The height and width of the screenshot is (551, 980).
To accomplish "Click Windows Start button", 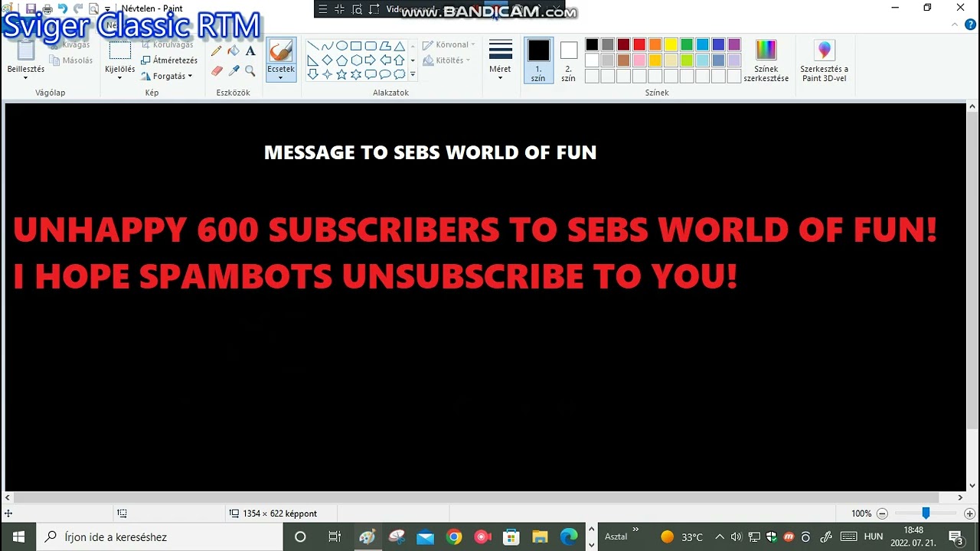I will [18, 536].
